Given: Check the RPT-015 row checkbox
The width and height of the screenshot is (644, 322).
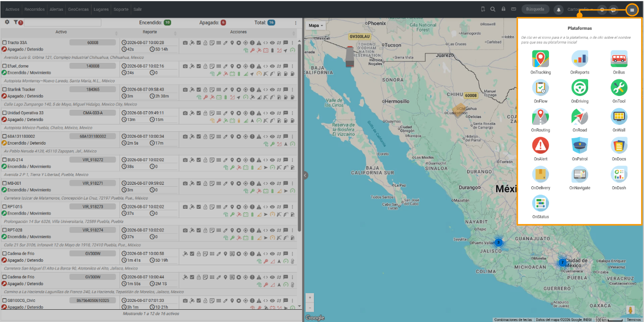Looking at the screenshot, I should click(4, 207).
